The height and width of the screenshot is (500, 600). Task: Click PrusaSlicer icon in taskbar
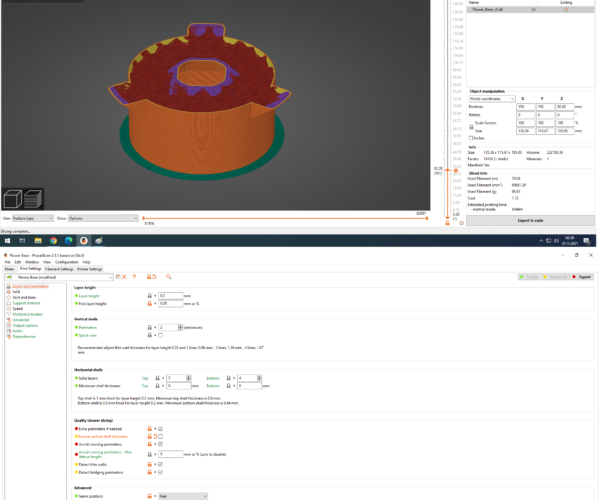pos(84,241)
